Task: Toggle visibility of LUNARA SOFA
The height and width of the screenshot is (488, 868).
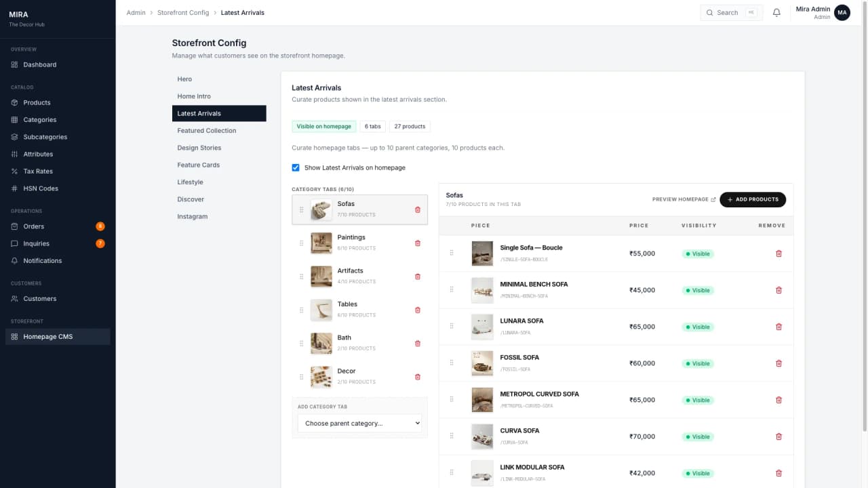Action: point(698,327)
